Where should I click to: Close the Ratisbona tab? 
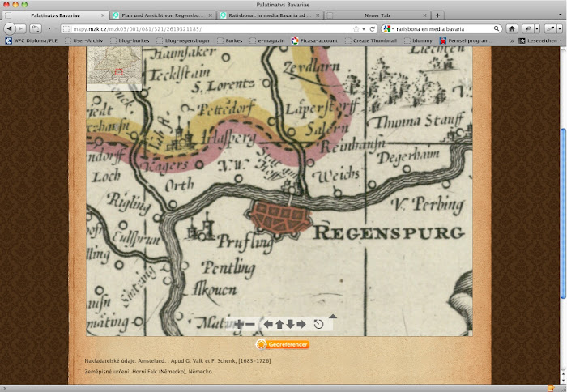[318, 15]
